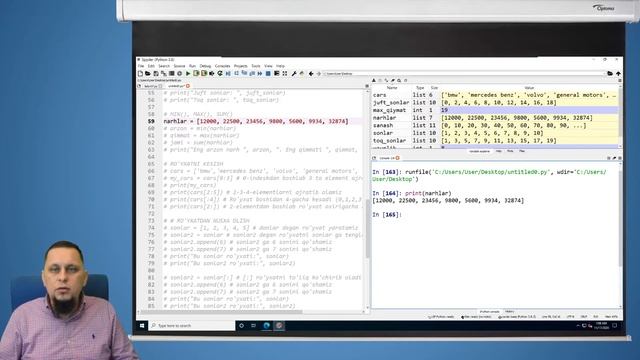Open the Help menu
This screenshot has width=640, height=360.
[x=280, y=66]
